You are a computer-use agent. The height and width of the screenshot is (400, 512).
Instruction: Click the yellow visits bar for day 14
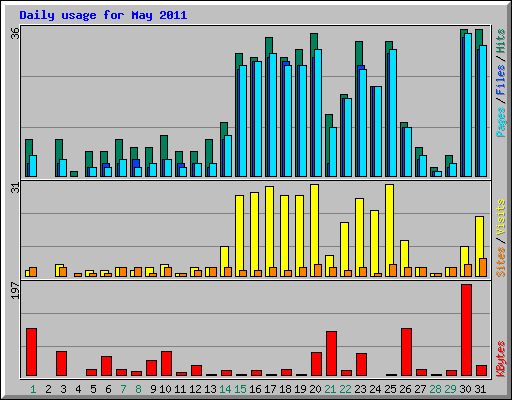pyautogui.click(x=224, y=257)
